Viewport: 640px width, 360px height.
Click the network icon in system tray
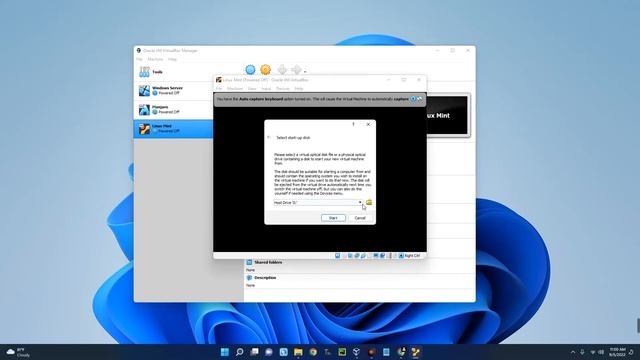click(593, 352)
